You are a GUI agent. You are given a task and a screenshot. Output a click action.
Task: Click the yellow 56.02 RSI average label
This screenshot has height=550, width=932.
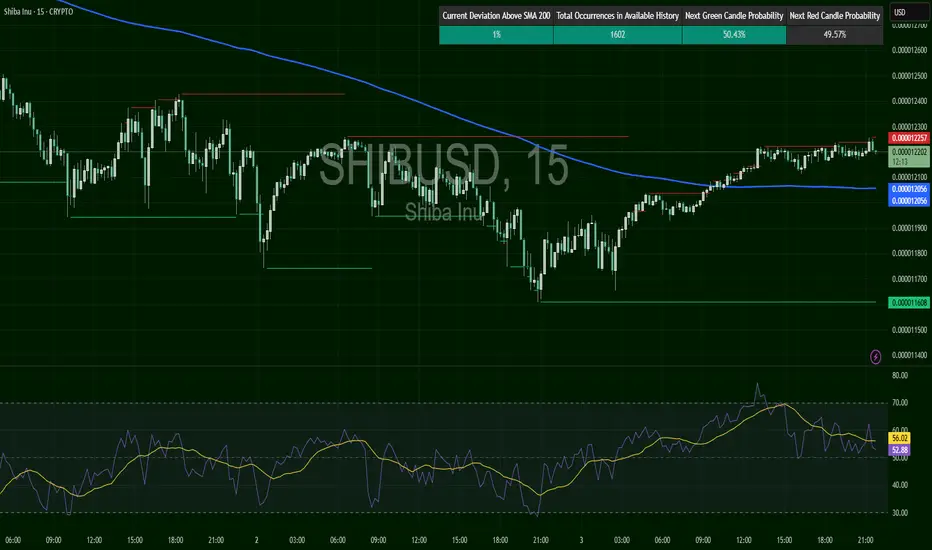pyautogui.click(x=899, y=438)
